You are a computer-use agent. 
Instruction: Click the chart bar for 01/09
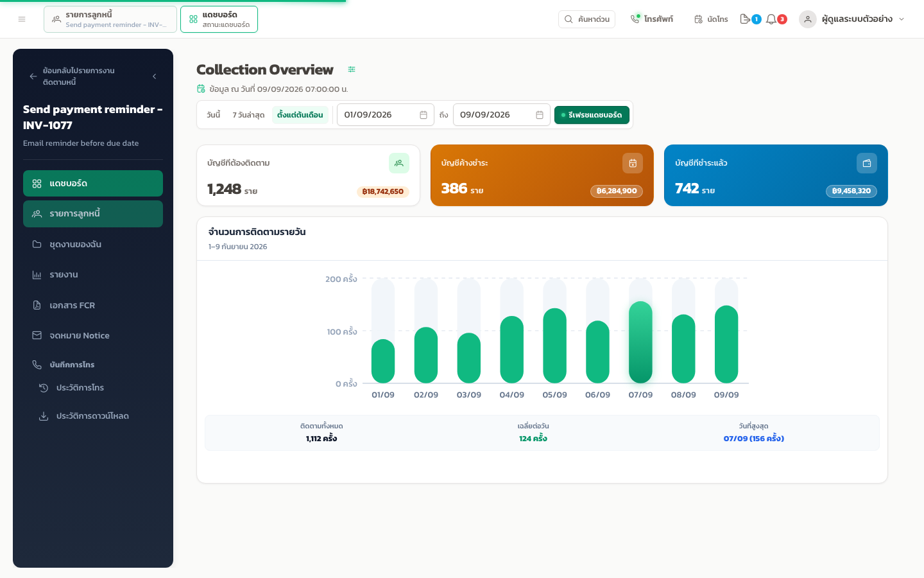pyautogui.click(x=383, y=361)
